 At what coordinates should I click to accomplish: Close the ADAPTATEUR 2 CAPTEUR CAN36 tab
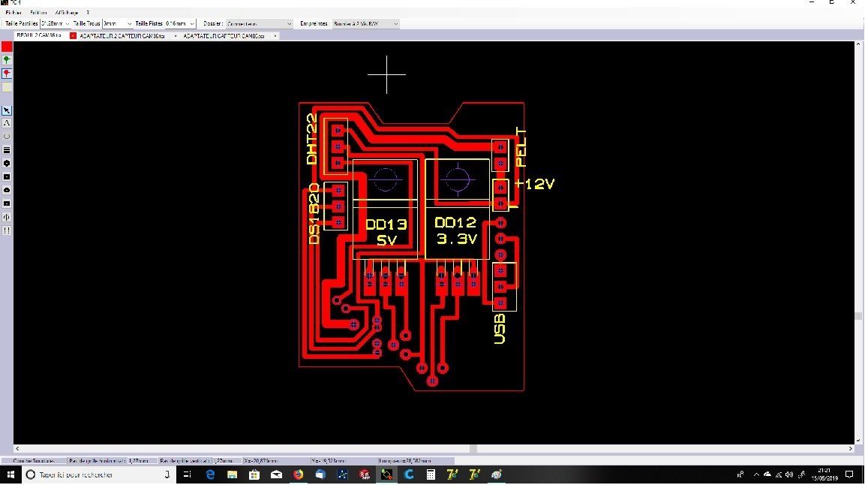tap(176, 36)
